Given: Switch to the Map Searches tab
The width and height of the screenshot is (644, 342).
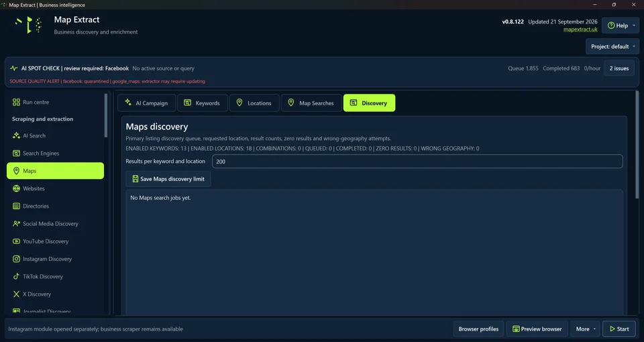Looking at the screenshot, I should pyautogui.click(x=311, y=103).
